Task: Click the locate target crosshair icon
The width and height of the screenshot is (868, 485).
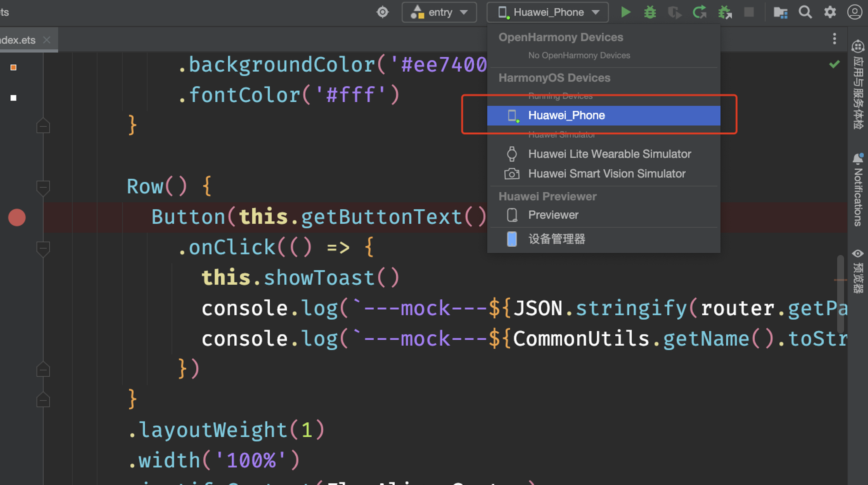Action: (383, 12)
